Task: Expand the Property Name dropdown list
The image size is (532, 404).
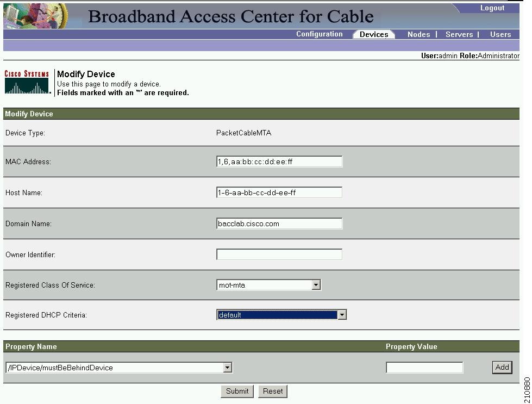Action: (x=228, y=367)
